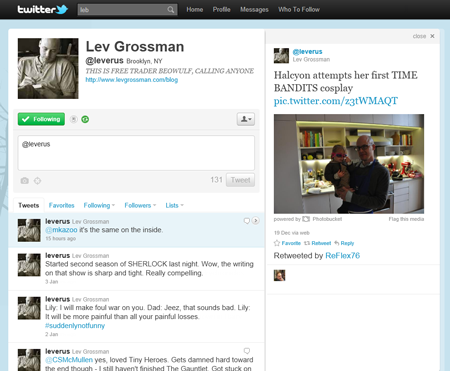
Task: Open the user actions person dropdown
Action: coord(246,119)
